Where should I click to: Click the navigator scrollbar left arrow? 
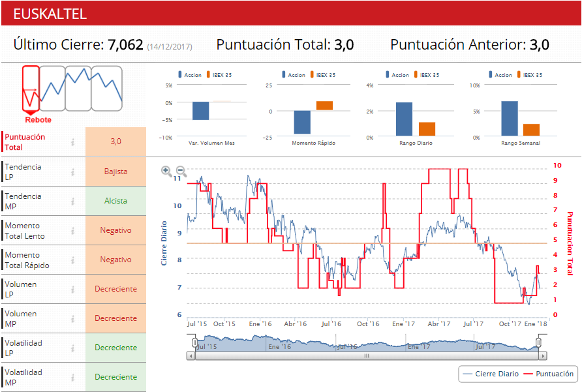pos(191,356)
